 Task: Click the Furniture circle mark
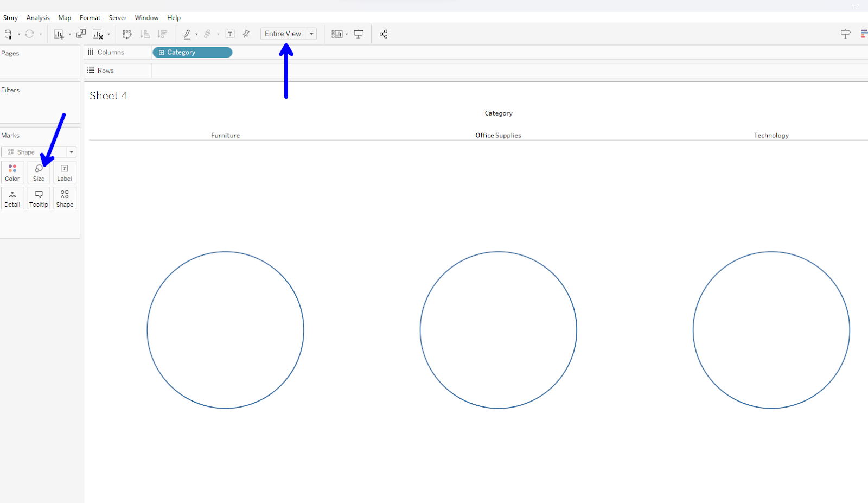pos(226,330)
